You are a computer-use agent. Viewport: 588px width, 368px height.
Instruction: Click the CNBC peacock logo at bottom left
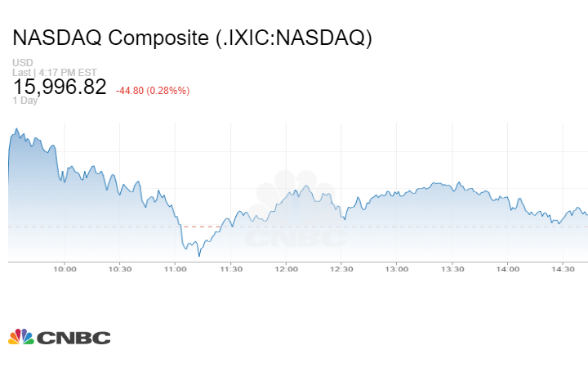[59, 337]
